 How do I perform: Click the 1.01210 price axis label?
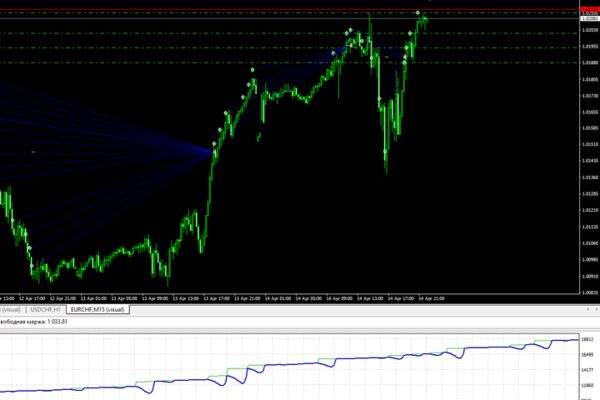(590, 210)
